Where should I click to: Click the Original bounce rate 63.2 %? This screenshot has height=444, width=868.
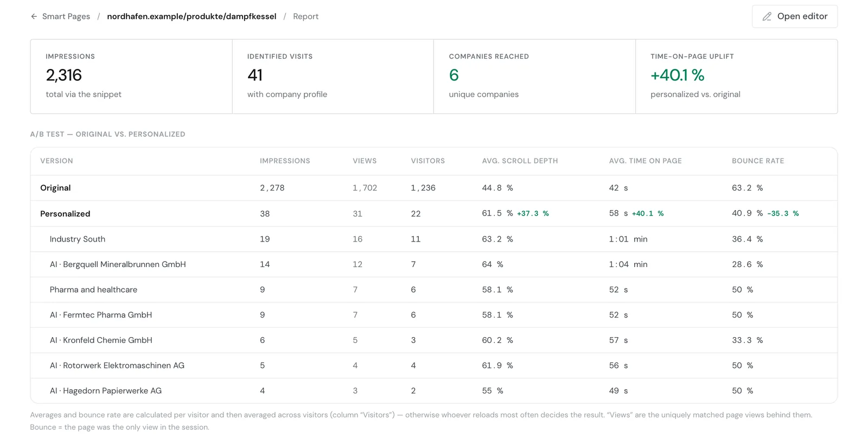[748, 188]
